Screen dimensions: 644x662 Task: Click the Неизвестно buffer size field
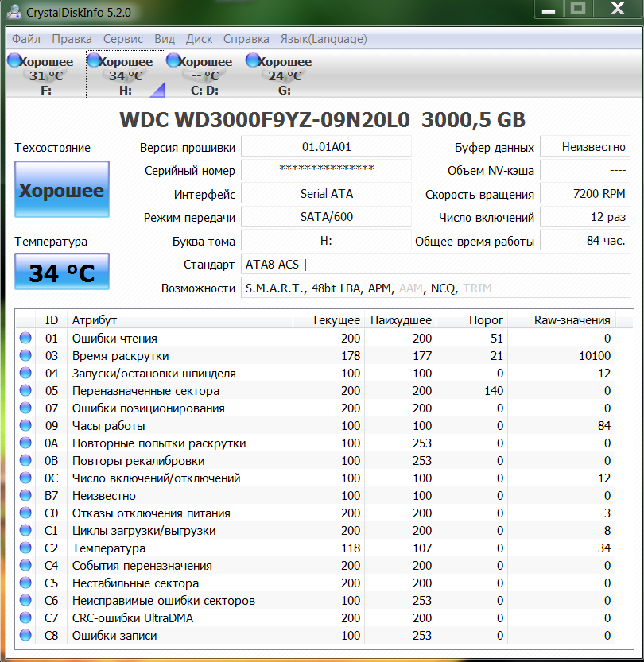coord(585,147)
